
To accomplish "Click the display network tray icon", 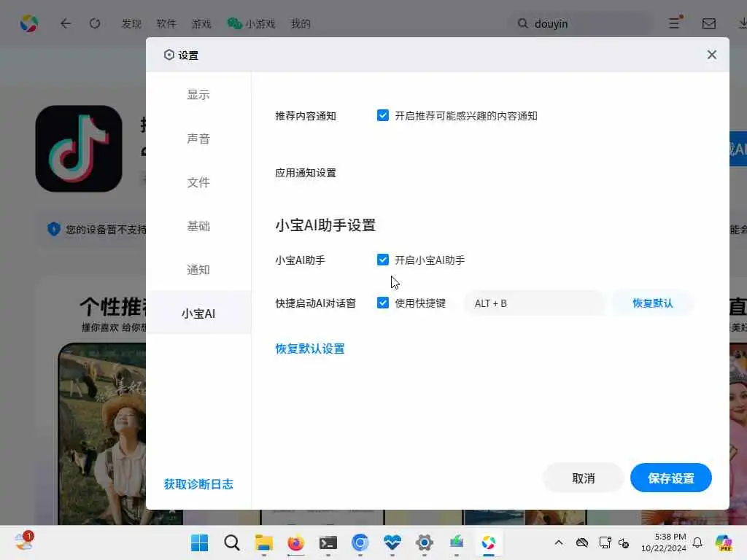I will coord(605,542).
